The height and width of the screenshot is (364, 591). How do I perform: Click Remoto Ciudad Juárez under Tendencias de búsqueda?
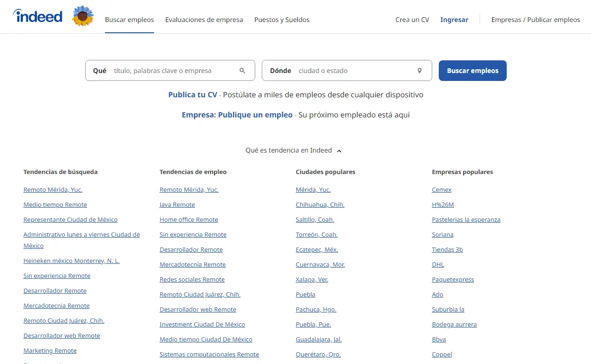(64, 320)
